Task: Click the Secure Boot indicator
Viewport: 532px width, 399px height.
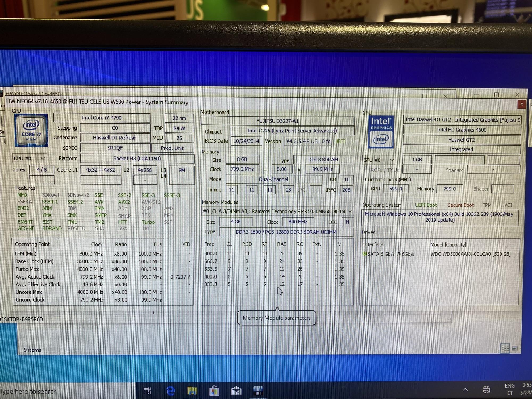Action: 461,205
